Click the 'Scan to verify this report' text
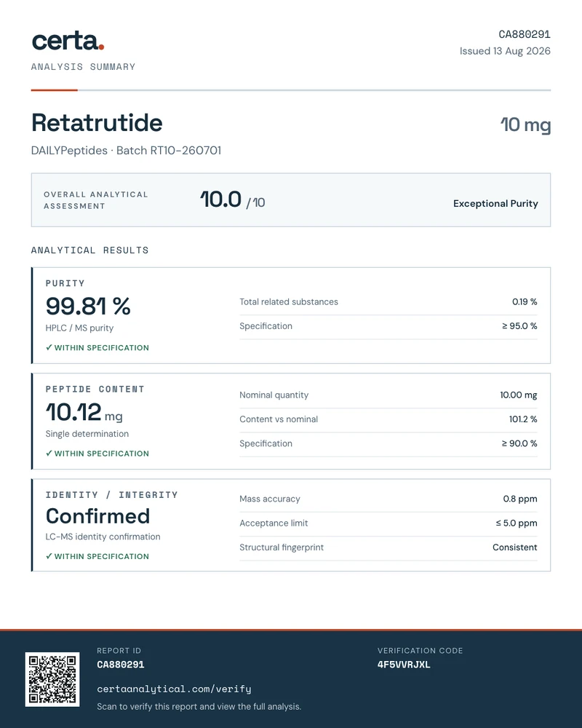The width and height of the screenshot is (582, 728). point(199,707)
